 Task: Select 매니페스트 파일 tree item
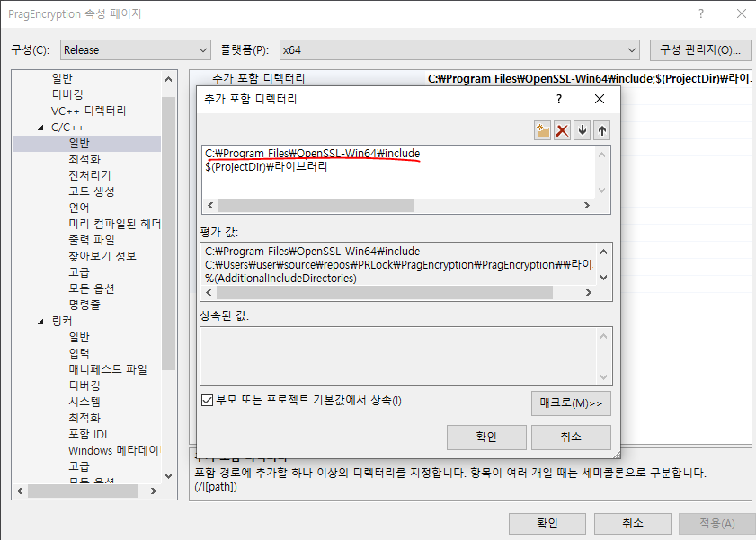[108, 369]
